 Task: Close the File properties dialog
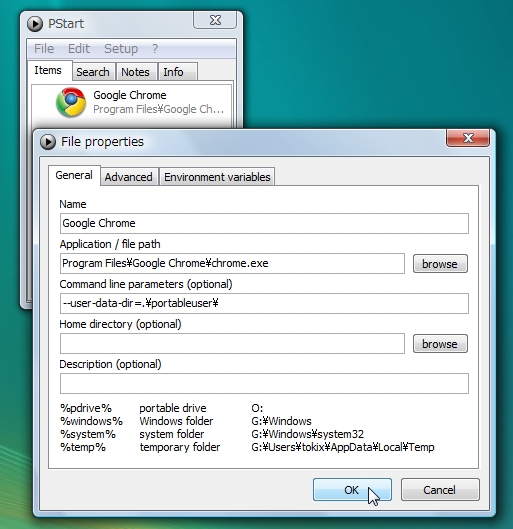[x=467, y=138]
